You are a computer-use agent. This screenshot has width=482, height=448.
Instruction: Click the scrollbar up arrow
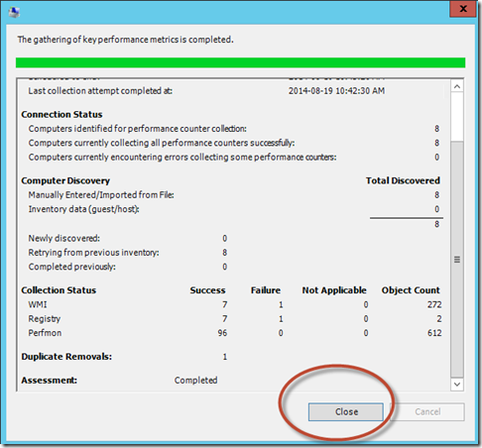457,86
